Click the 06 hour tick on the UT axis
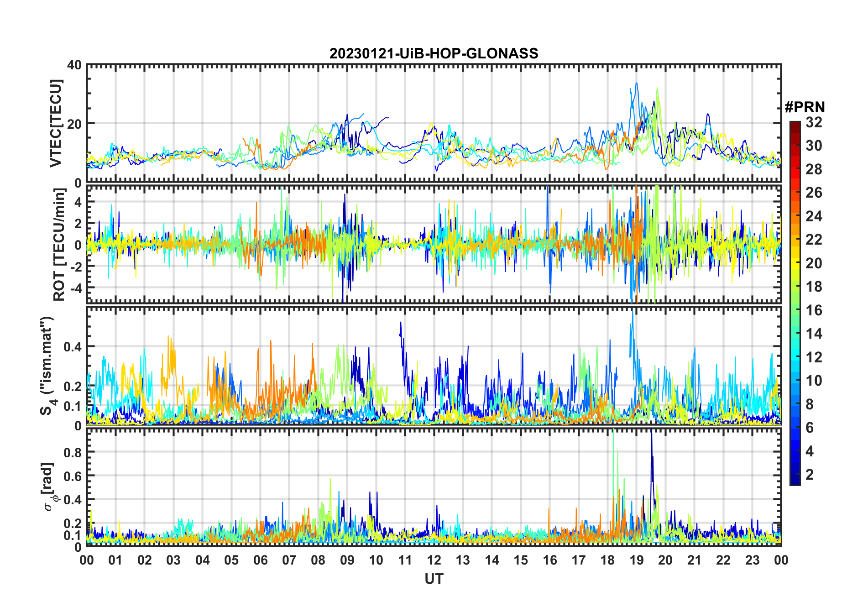 click(260, 560)
